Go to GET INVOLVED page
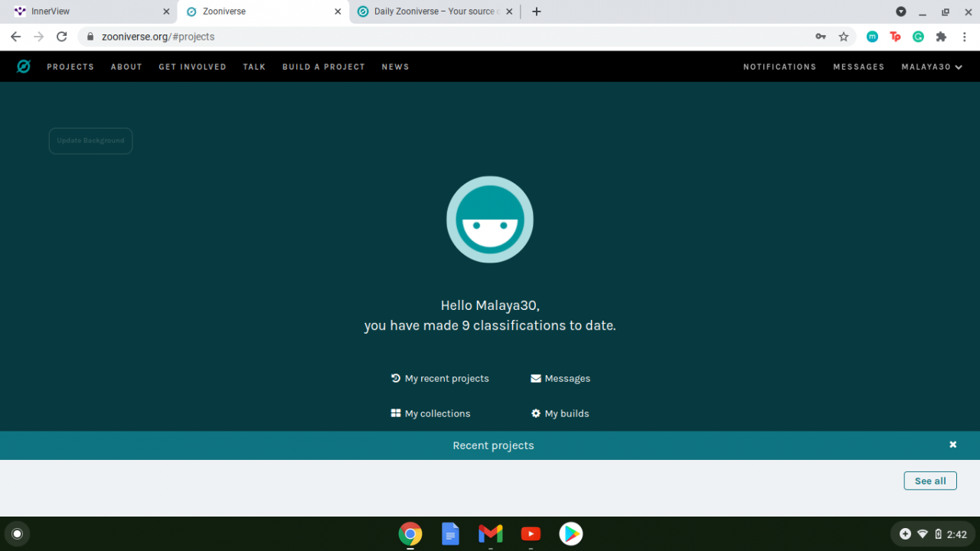Viewport: 980px width, 551px height. pyautogui.click(x=192, y=67)
